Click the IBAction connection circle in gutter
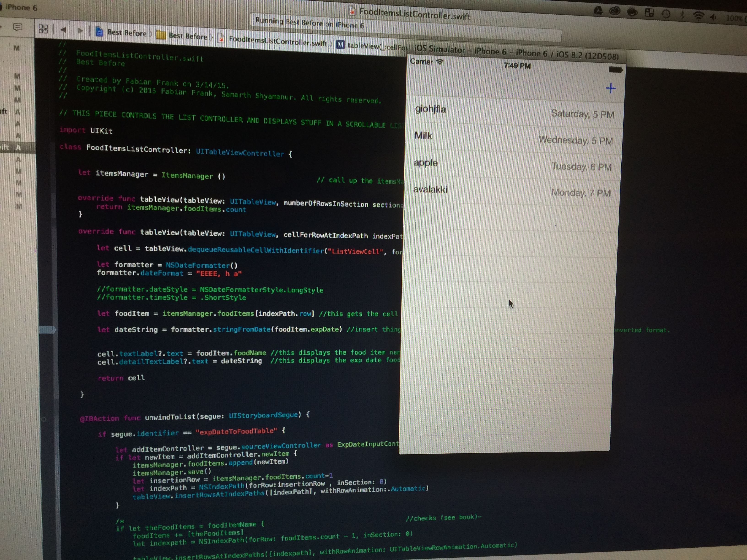 tap(44, 419)
